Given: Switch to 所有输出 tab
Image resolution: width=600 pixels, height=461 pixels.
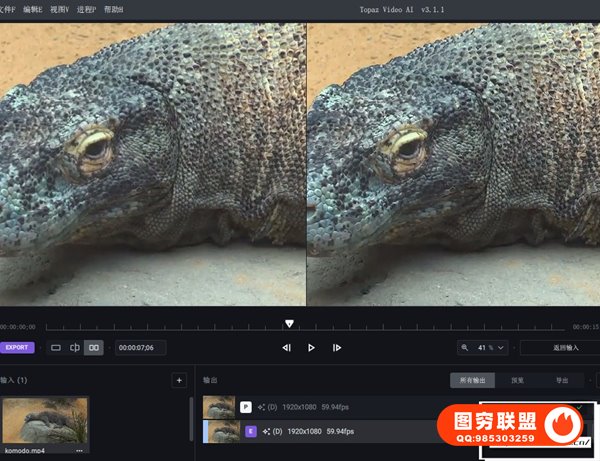Looking at the screenshot, I should tap(472, 380).
